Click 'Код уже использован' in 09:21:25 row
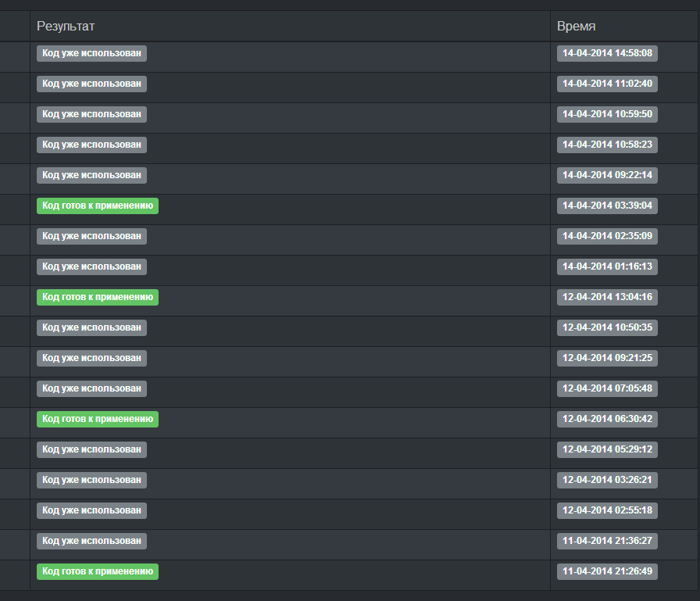The image size is (700, 601). [x=91, y=358]
